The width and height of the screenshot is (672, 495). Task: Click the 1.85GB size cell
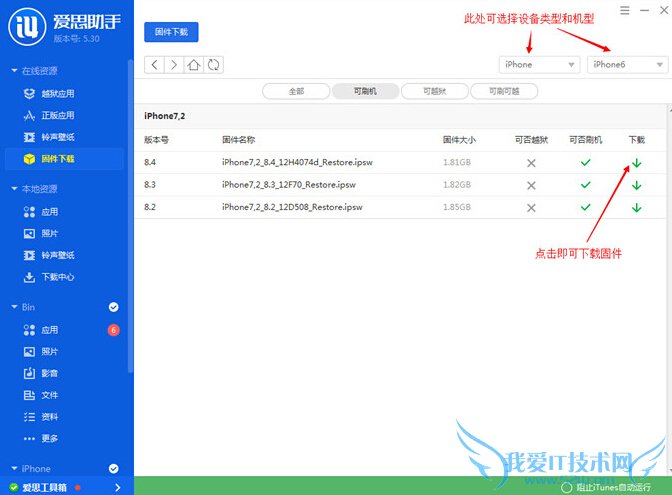pos(457,207)
